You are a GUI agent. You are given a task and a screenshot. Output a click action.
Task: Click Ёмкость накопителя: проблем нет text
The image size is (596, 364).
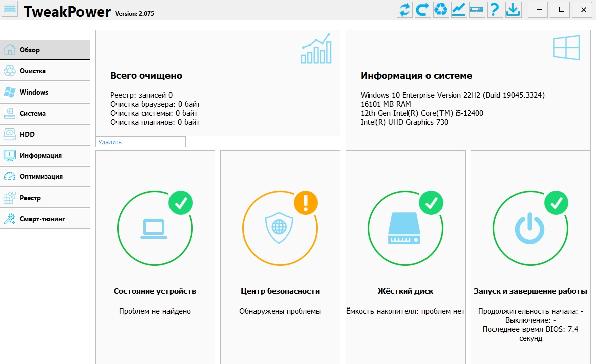405,311
